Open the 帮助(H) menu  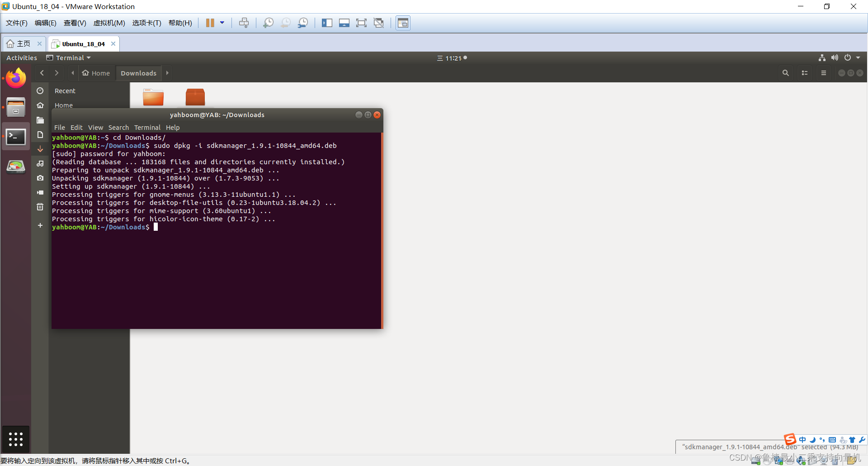180,23
